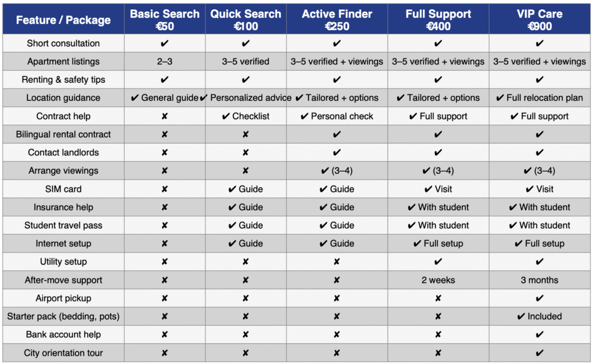This screenshot has width=594, height=364.
Task: Click the Active Finder Contact landlords checkmark
Action: [x=337, y=153]
